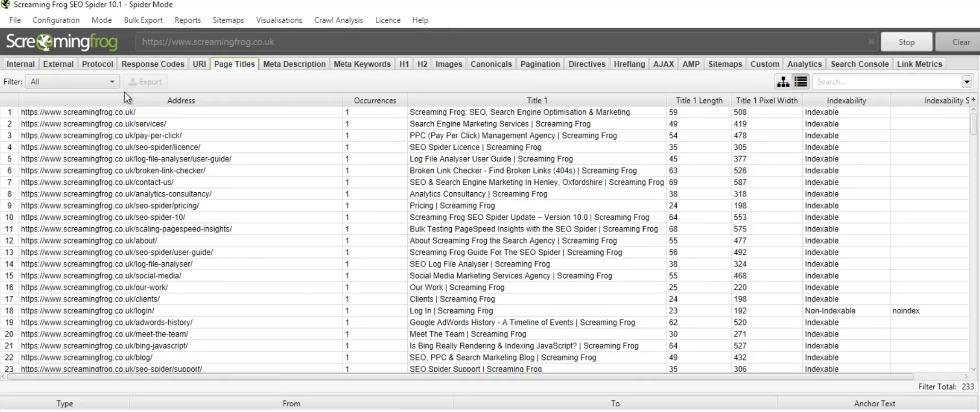Click the Screaming Frog logo
980x412 pixels.
(x=62, y=42)
